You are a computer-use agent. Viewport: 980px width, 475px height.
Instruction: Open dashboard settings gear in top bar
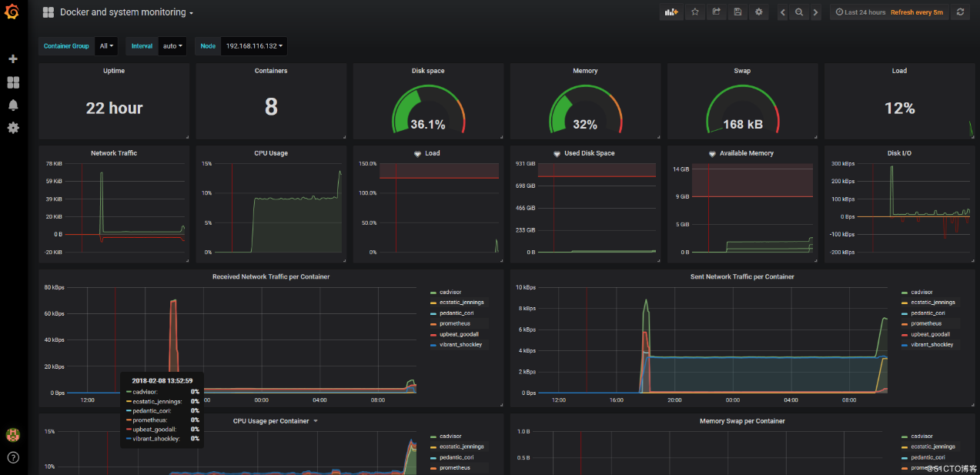759,12
